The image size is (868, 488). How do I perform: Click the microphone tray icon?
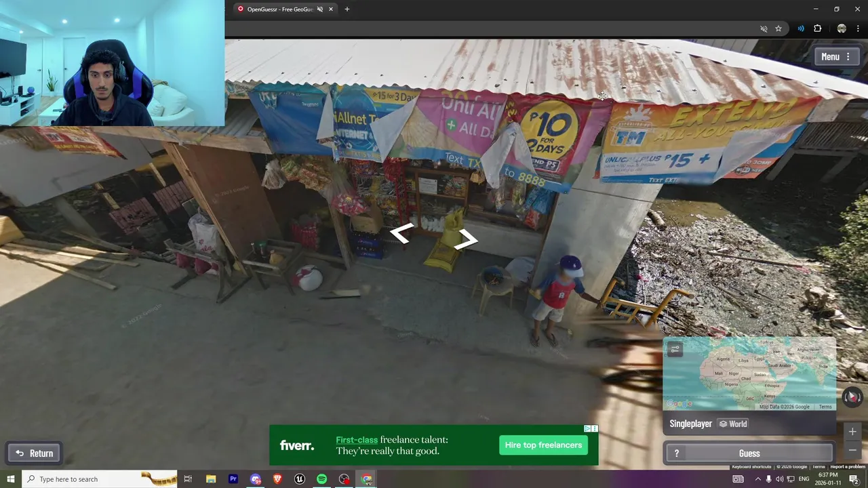click(768, 479)
